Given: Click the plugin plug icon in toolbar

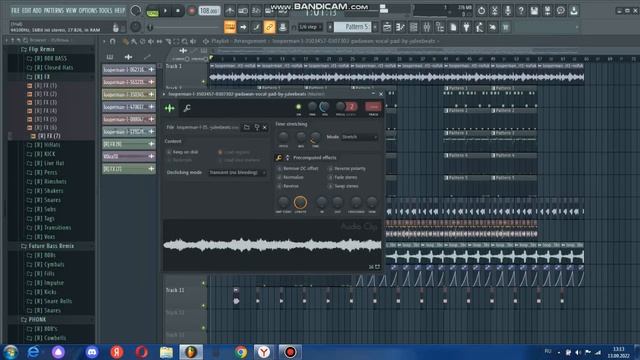Looking at the screenshot, I should tap(466, 27).
